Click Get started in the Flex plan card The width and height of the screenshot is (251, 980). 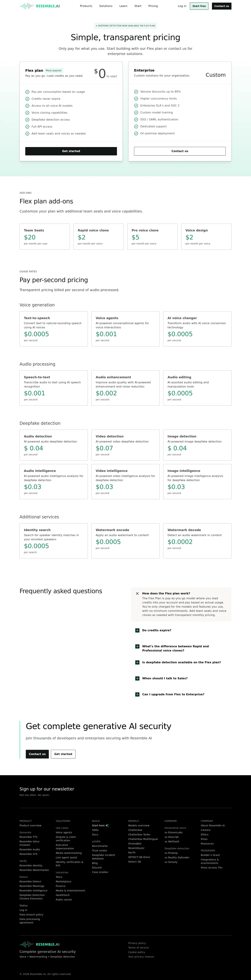(71, 151)
